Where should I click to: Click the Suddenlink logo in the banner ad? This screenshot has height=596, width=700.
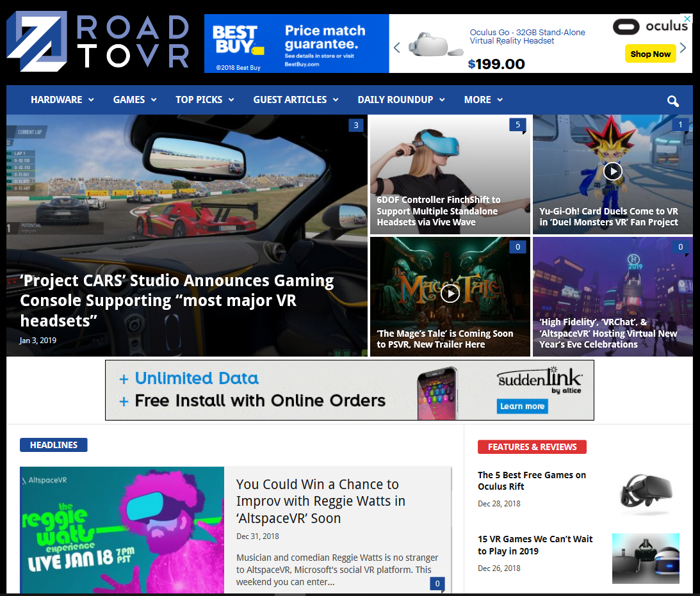click(x=540, y=380)
